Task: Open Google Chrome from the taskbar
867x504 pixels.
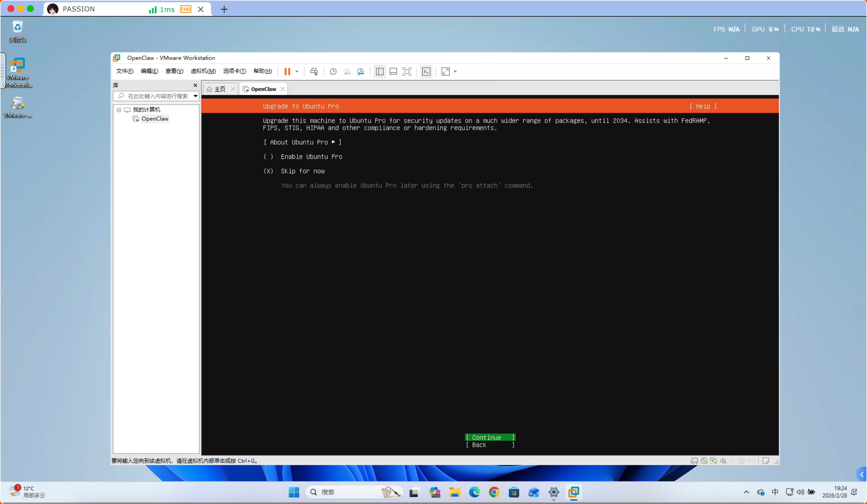Action: (x=494, y=492)
